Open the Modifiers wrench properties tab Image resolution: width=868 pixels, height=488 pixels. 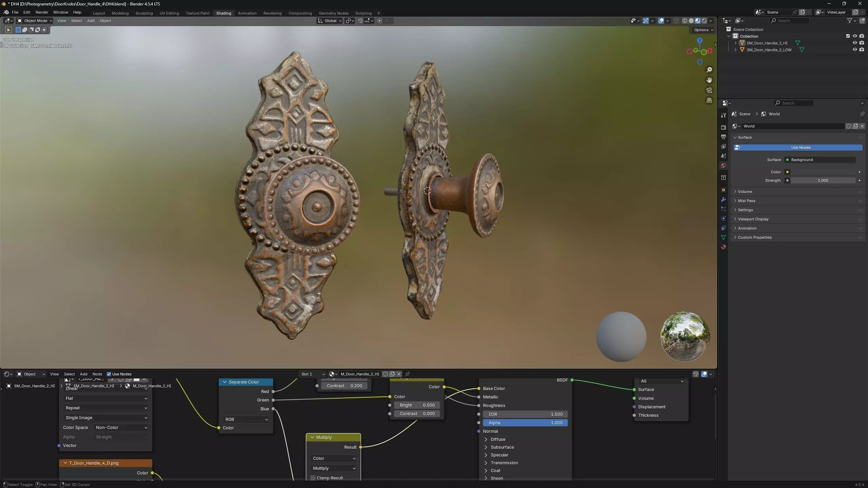pyautogui.click(x=723, y=199)
